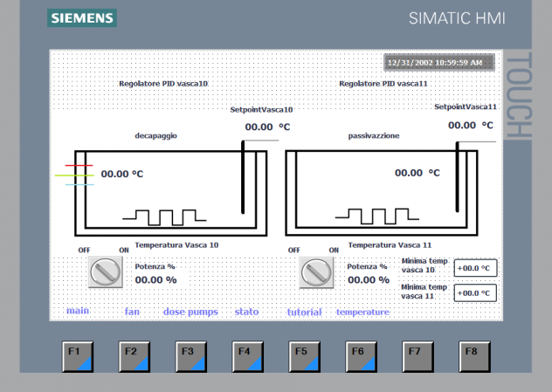Click the F7 function key

417,356
